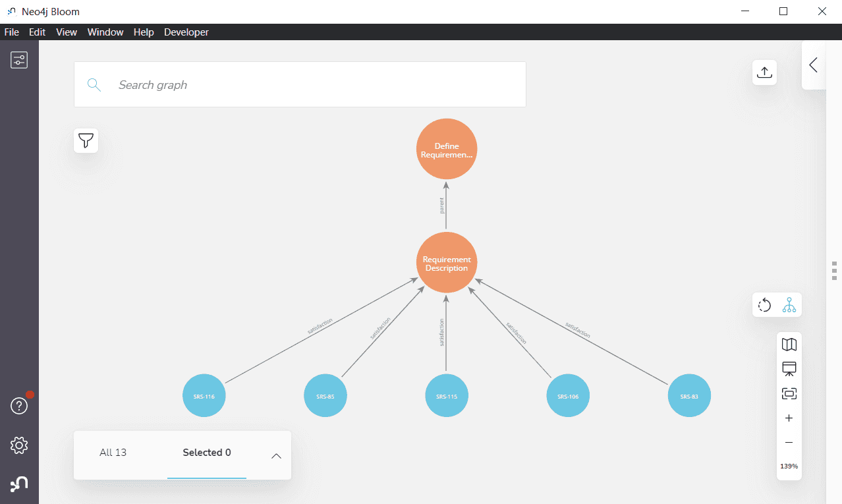The image size is (842, 504).
Task: Open the help question mark icon
Action: pos(19,406)
